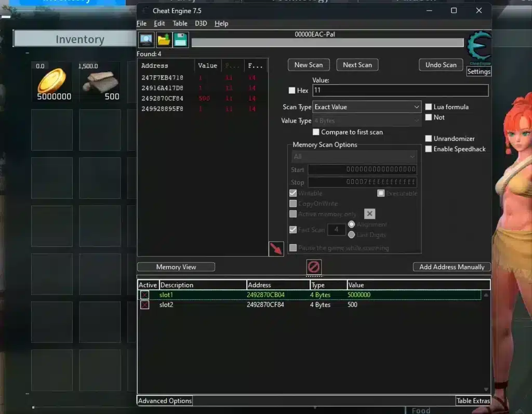This screenshot has width=532, height=414.
Task: Click the Fast Scan alignment number field
Action: 336,230
